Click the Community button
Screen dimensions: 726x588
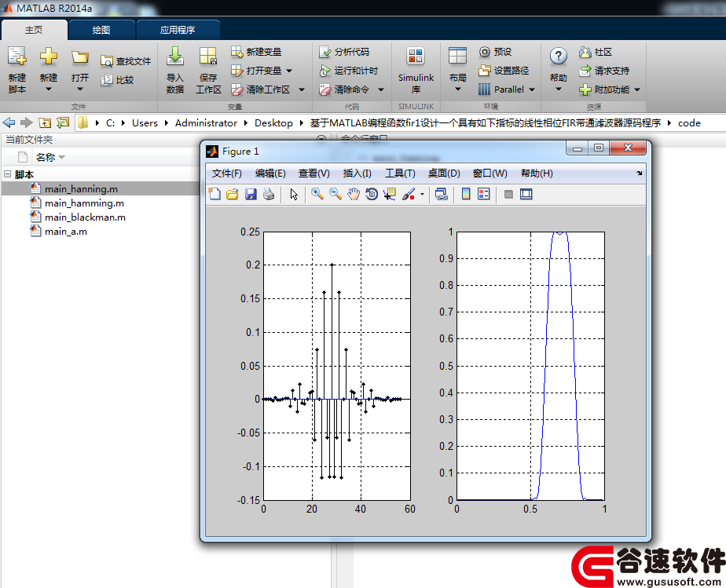click(596, 52)
